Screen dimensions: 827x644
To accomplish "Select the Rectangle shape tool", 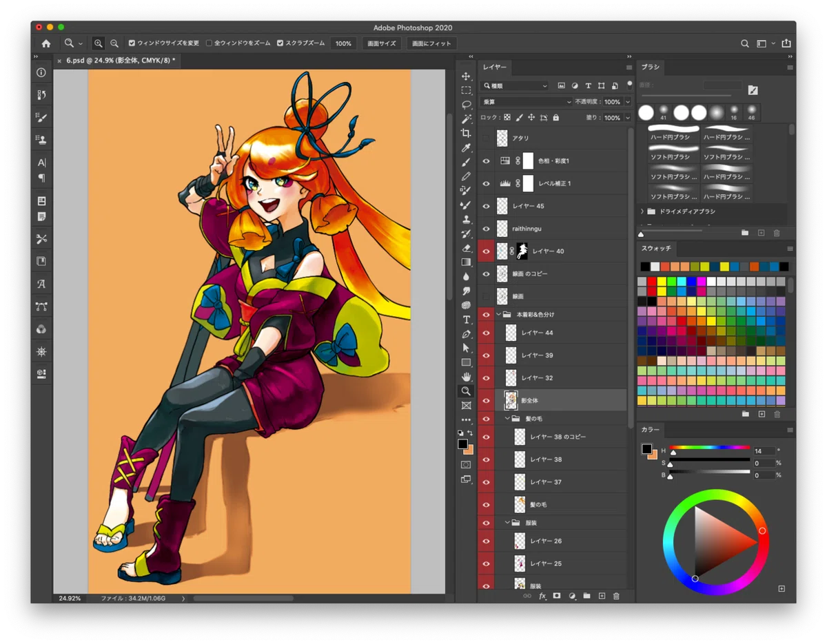I will pyautogui.click(x=467, y=362).
